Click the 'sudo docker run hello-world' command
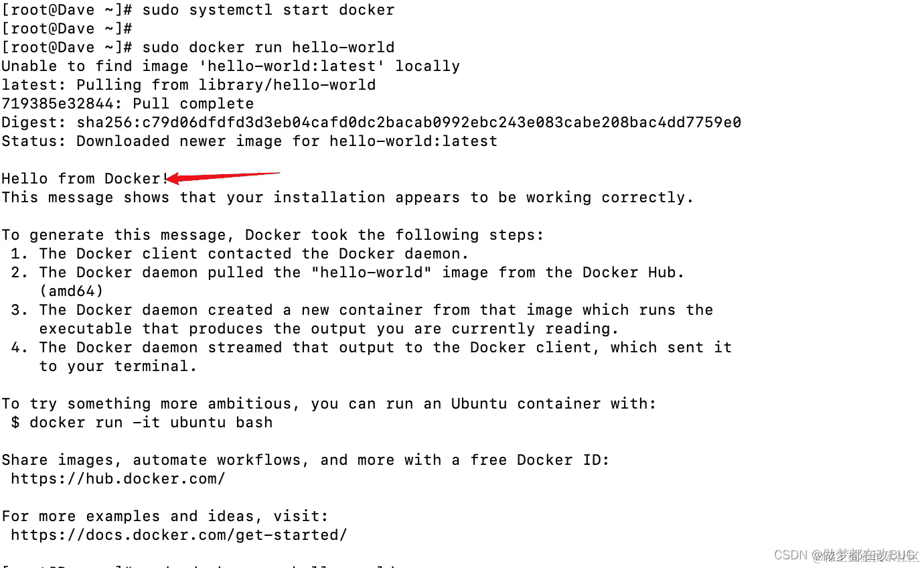This screenshot has height=568, width=924. click(268, 47)
